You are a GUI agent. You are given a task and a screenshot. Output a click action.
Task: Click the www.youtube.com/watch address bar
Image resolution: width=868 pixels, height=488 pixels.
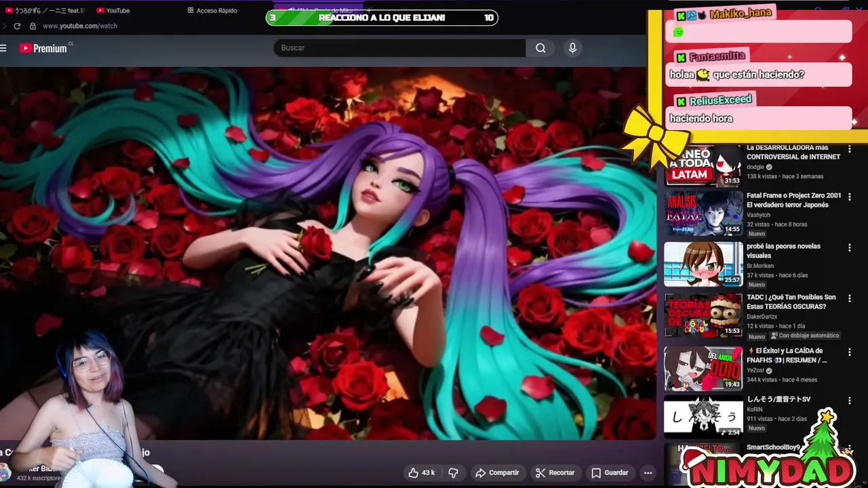point(80,26)
